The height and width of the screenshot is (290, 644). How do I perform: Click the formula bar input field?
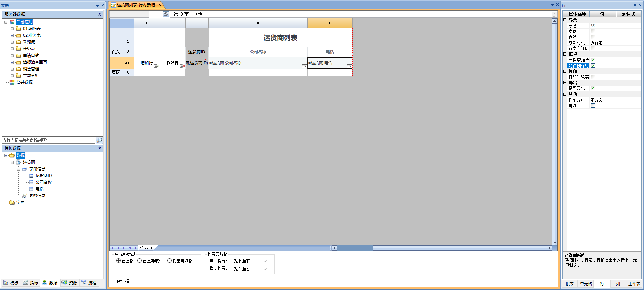[x=361, y=14]
